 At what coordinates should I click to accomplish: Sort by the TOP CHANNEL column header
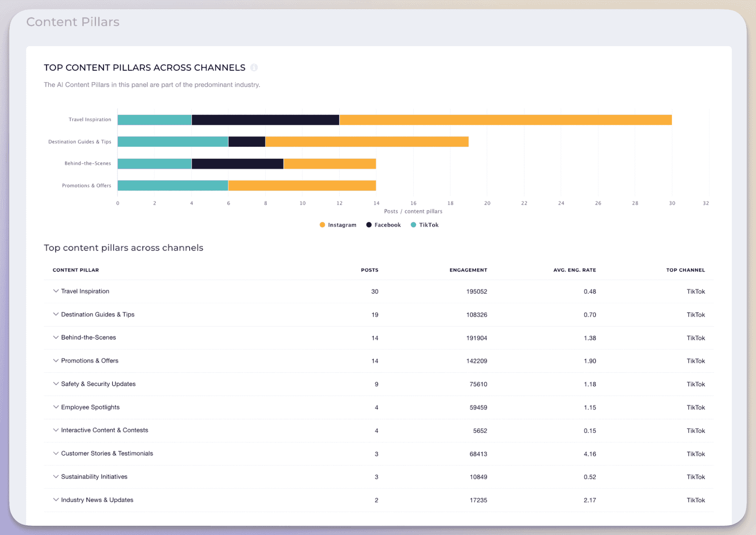click(686, 270)
